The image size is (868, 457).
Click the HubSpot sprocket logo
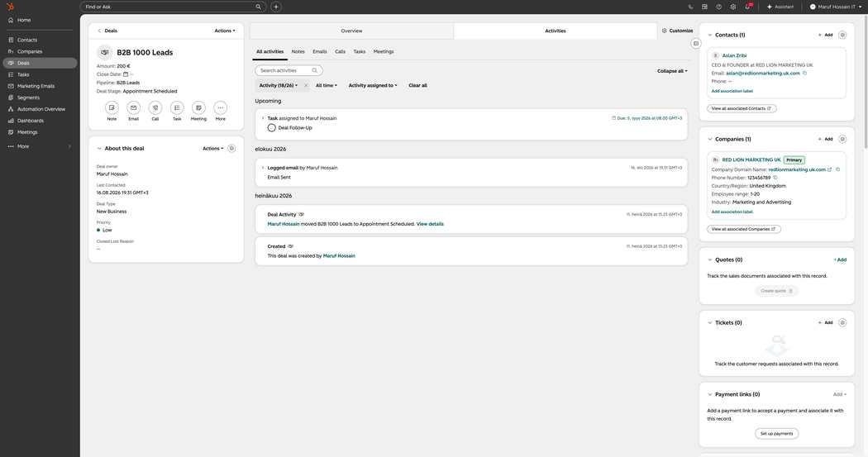(x=10, y=7)
